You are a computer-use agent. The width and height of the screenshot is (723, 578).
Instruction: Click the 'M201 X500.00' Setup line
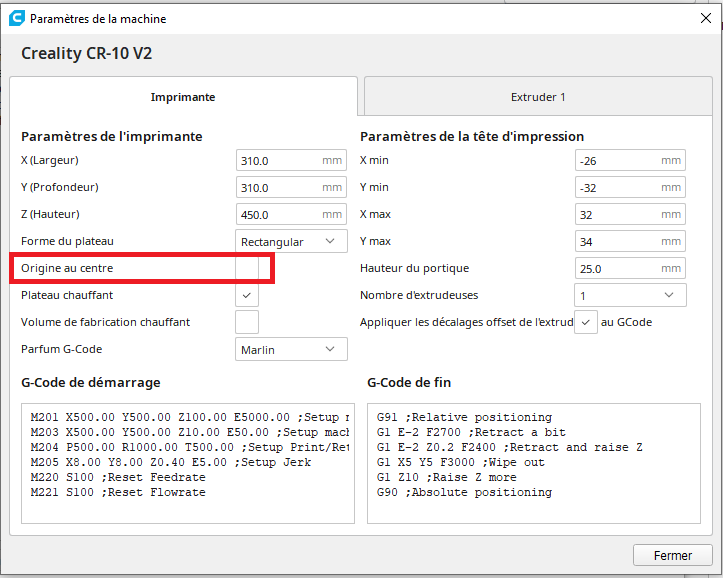click(x=190, y=417)
